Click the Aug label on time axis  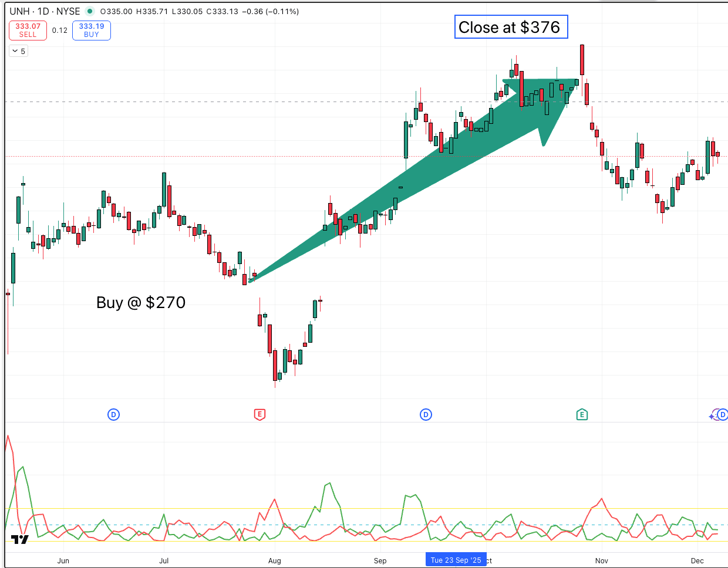point(274,561)
